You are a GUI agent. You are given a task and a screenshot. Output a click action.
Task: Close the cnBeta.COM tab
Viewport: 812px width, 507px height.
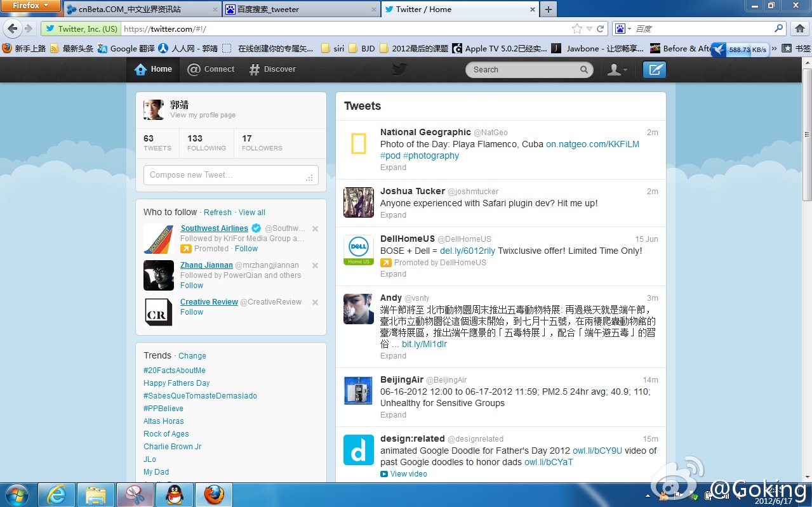215,10
